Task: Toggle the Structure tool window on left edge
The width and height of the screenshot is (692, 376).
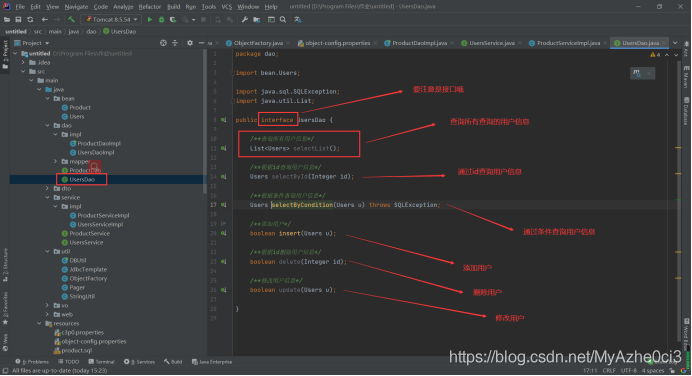Action: coord(5,265)
